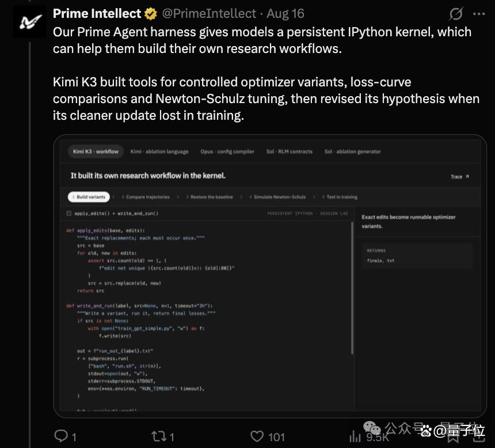Repost using the retweet arrows icon
The height and width of the screenshot is (448, 495).
coord(159,436)
